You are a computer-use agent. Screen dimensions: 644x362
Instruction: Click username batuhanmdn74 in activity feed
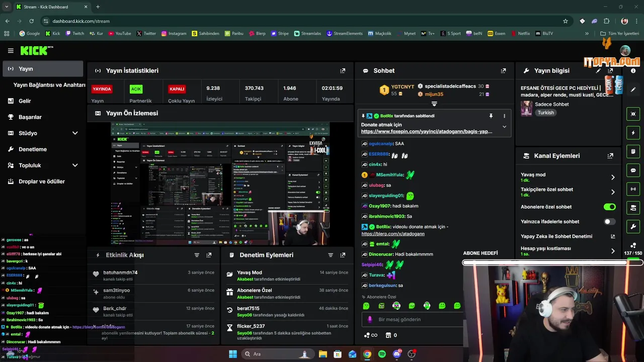[120, 273]
